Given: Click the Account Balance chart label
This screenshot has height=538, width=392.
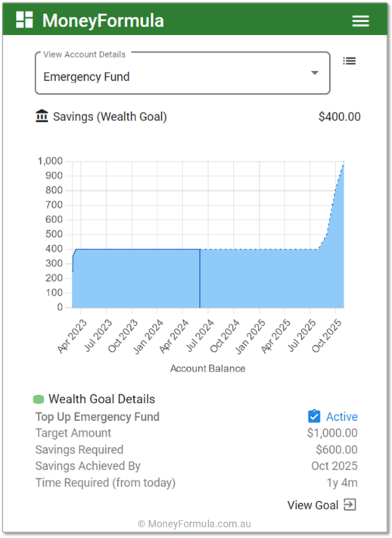Looking at the screenshot, I should [207, 369].
